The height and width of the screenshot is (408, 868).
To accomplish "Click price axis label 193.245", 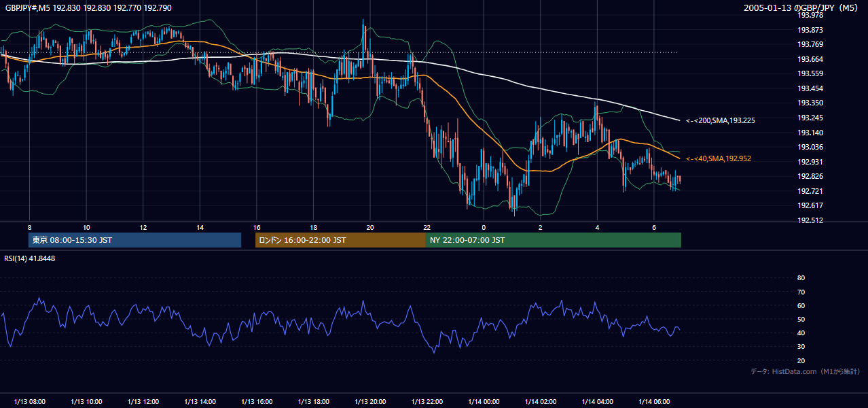I will pos(810,118).
